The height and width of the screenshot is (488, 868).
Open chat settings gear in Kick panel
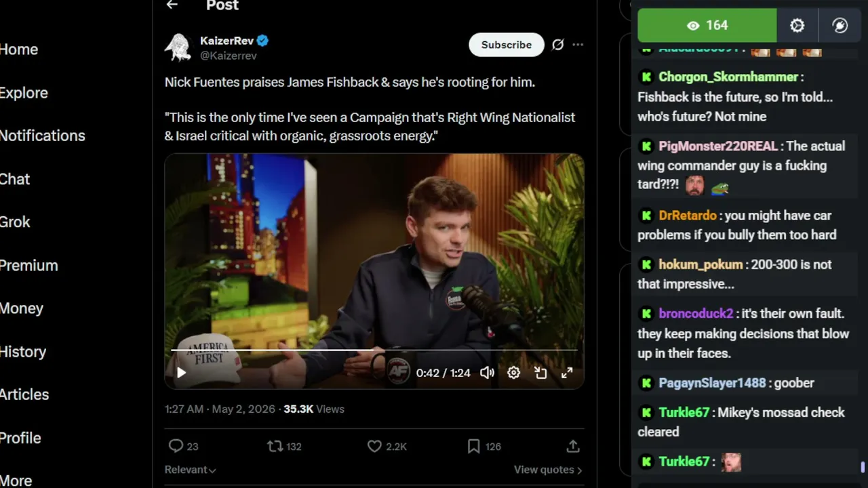click(x=797, y=26)
